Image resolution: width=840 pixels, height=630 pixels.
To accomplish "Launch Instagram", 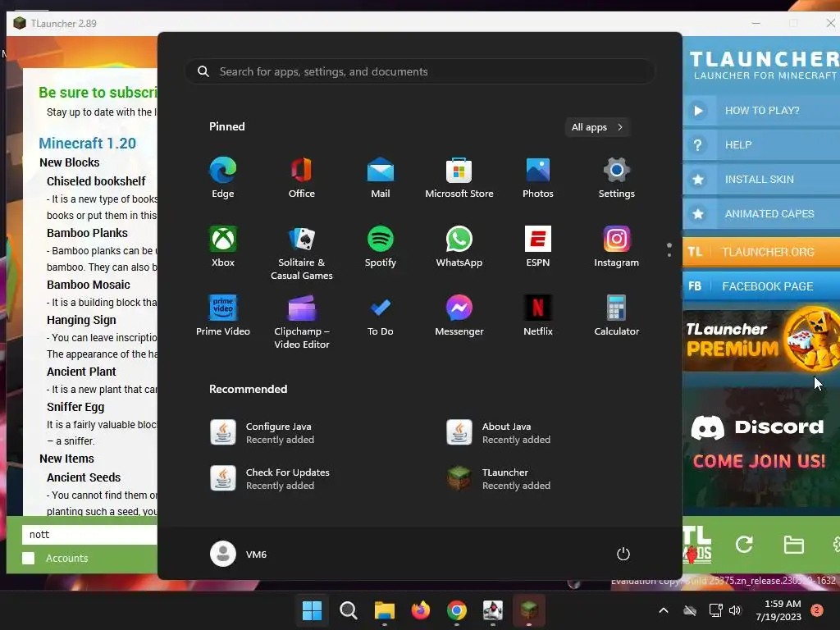I will click(x=617, y=247).
